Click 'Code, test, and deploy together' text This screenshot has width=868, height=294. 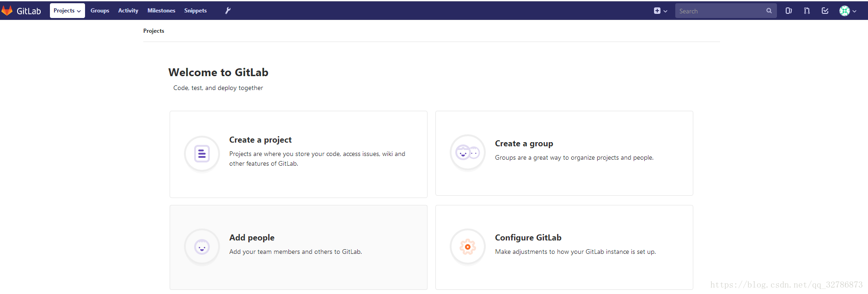[218, 88]
